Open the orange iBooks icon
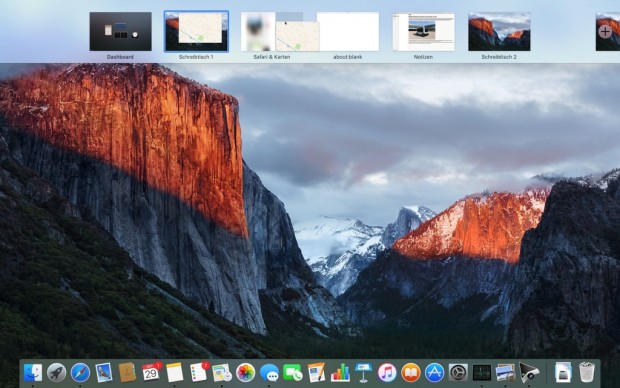This screenshot has width=620, height=388. click(x=411, y=373)
